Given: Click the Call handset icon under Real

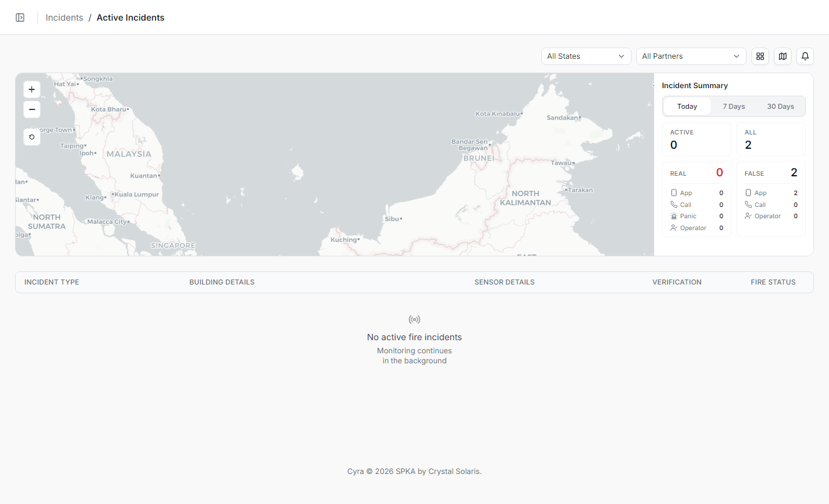Looking at the screenshot, I should pyautogui.click(x=673, y=204).
